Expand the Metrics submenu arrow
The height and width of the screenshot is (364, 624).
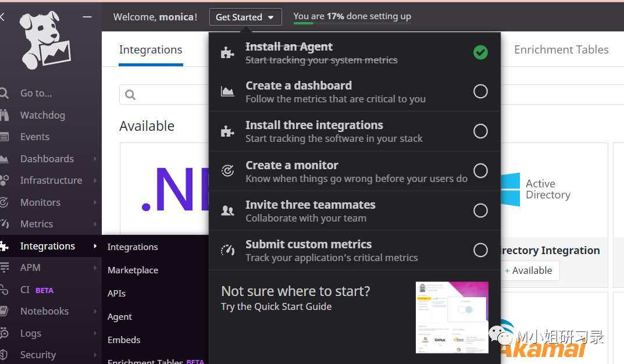pyautogui.click(x=95, y=224)
